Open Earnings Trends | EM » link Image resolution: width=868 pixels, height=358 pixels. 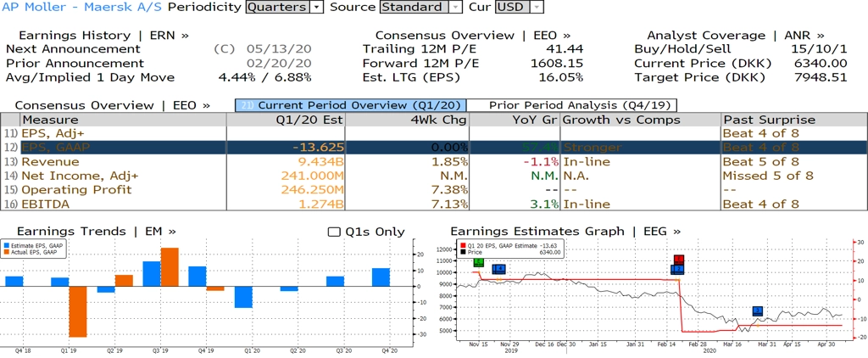97,232
